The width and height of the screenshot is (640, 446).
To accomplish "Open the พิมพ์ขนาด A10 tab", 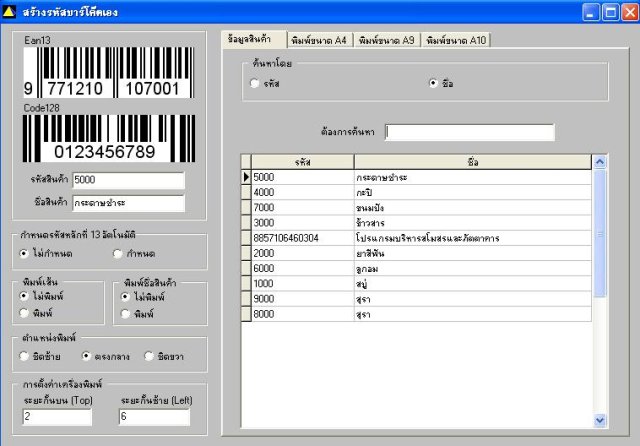I will tap(456, 40).
